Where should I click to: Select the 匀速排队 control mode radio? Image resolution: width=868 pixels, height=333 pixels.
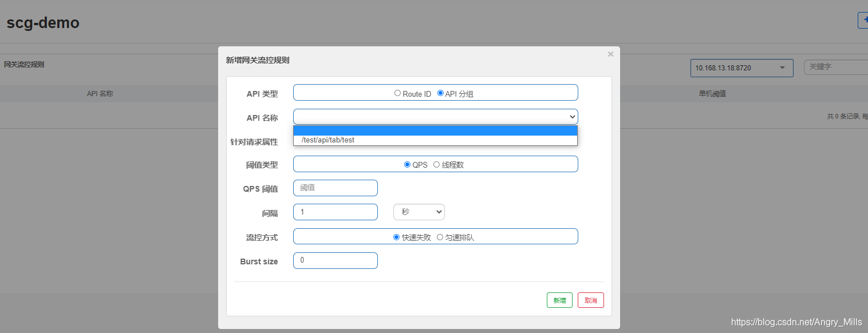[x=440, y=237]
